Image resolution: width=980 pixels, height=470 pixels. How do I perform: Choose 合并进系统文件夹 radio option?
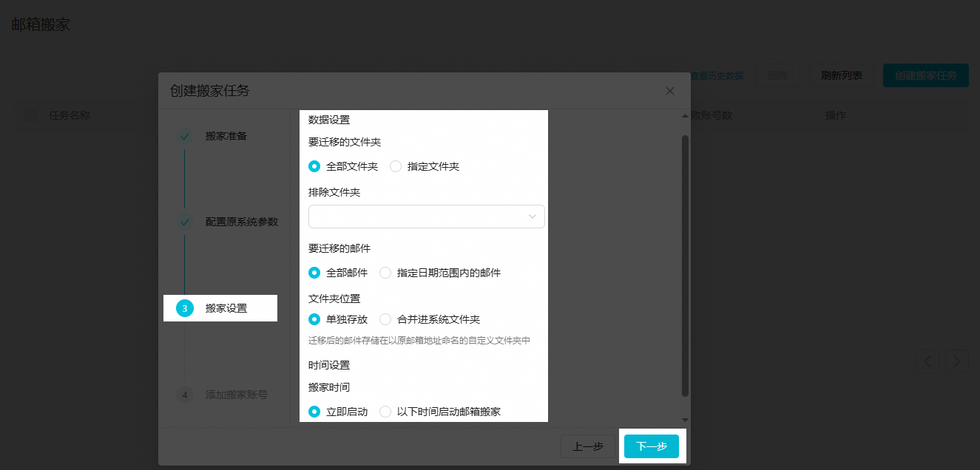click(x=385, y=319)
